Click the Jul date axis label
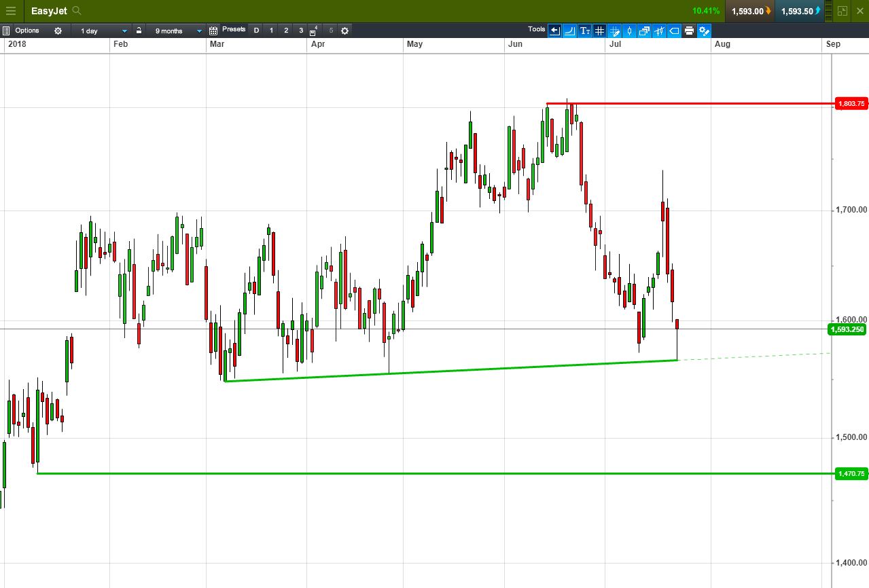869x588 pixels. pos(616,44)
